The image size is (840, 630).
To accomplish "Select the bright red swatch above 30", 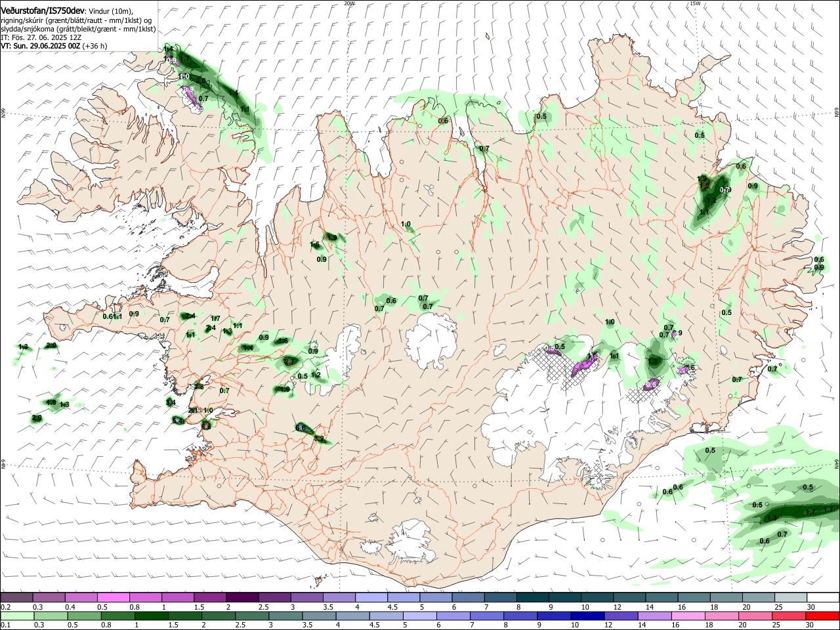I will pos(823,616).
